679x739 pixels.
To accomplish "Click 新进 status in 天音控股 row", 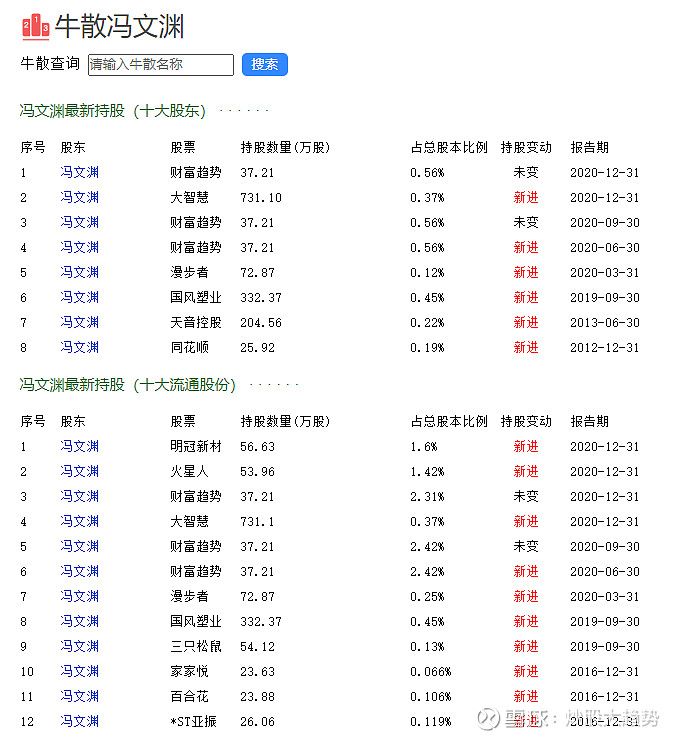I will [526, 322].
